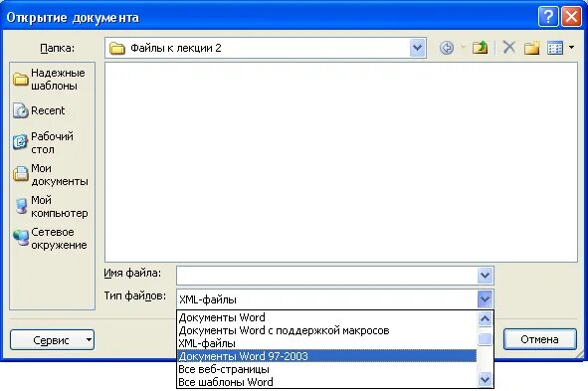
Task: Choose Все веб-страницы file type
Action: pyautogui.click(x=326, y=369)
